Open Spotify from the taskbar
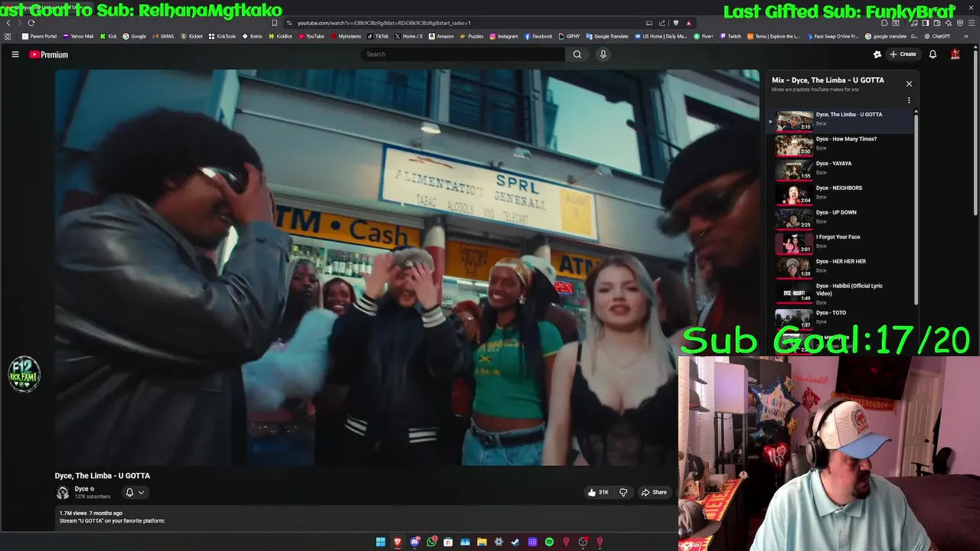Viewport: 980px width, 551px height. click(549, 542)
